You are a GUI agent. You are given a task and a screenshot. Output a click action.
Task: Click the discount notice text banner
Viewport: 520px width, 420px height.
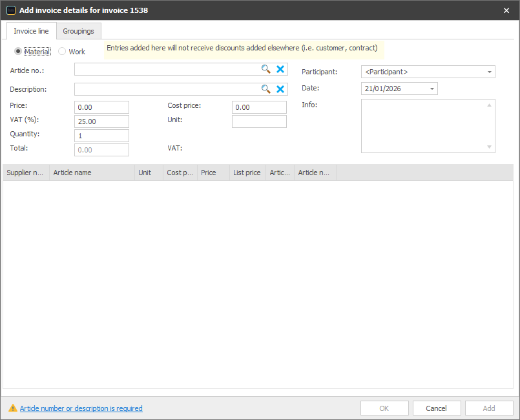tap(244, 50)
